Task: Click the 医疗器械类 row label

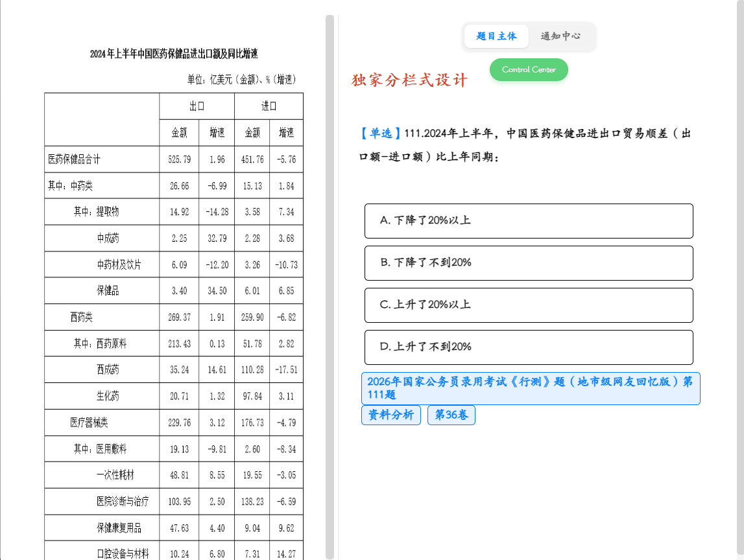Action: 90,423
